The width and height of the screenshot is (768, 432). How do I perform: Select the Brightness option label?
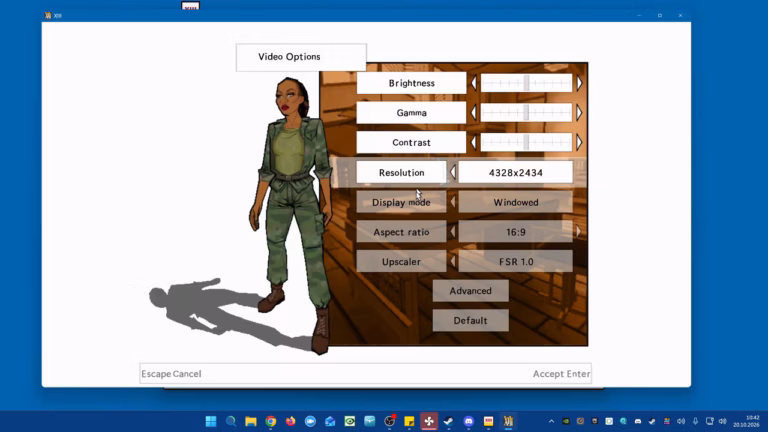point(411,83)
